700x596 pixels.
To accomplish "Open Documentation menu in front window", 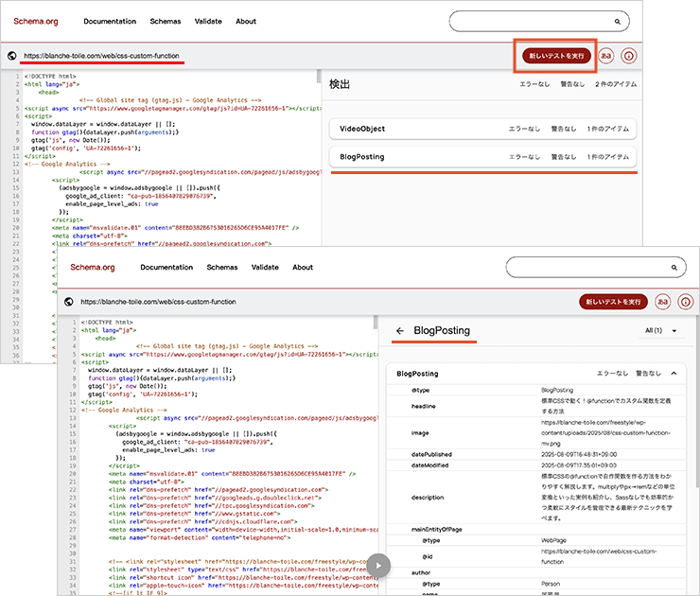I will [166, 268].
